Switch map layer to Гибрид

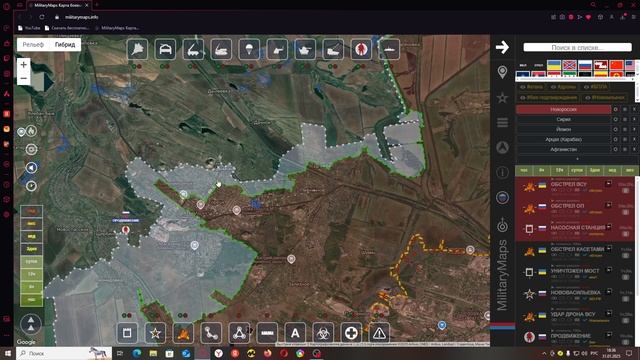(x=65, y=44)
